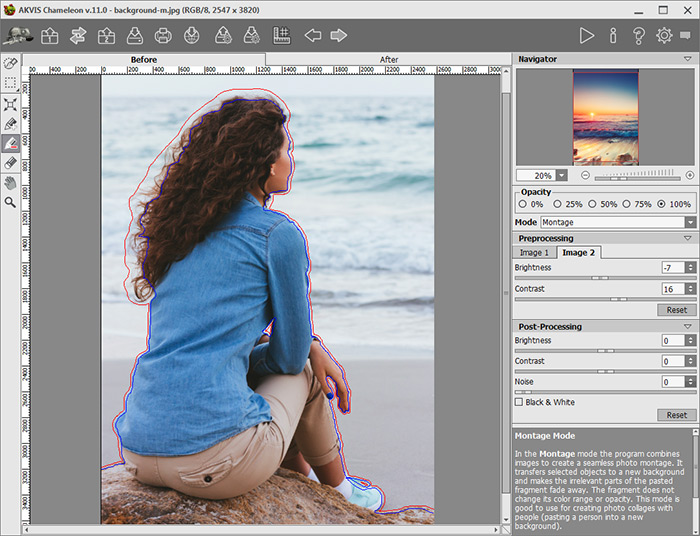Open background image toolbar icon
Image resolution: width=700 pixels, height=536 pixels.
(x=49, y=35)
